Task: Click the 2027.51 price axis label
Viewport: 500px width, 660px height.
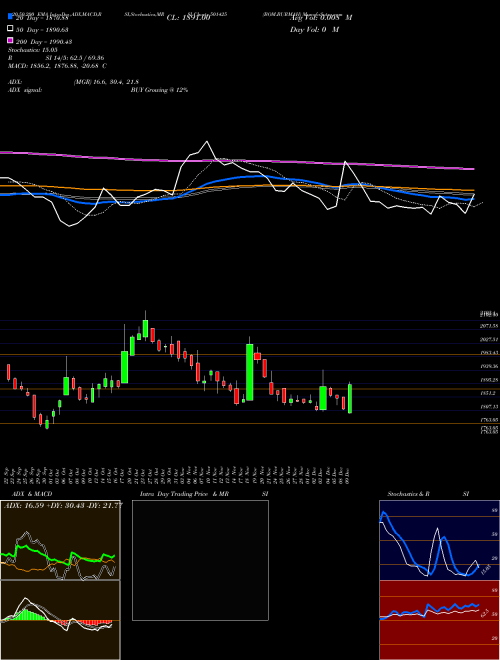Action: point(489,339)
